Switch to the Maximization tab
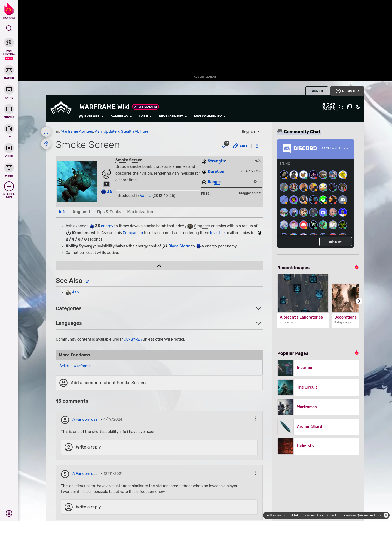 click(x=140, y=212)
